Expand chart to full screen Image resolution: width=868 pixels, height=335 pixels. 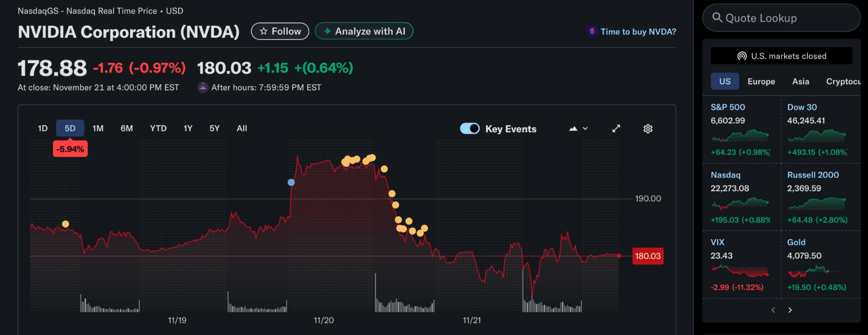point(616,129)
